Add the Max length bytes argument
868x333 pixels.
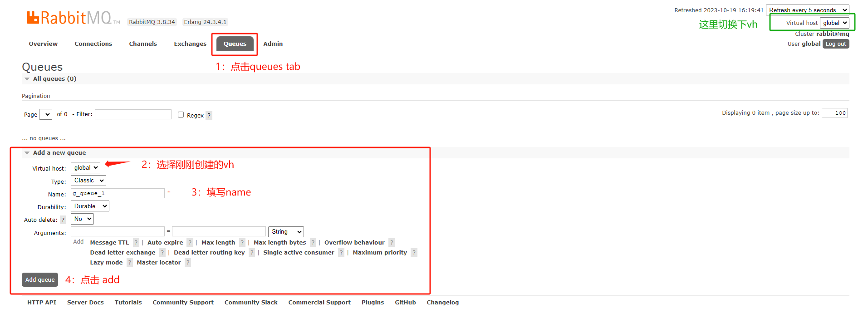pos(280,242)
